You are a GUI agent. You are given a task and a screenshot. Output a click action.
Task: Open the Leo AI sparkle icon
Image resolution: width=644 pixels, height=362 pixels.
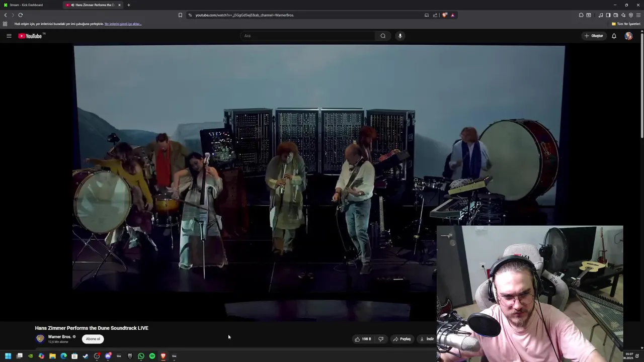click(x=623, y=15)
